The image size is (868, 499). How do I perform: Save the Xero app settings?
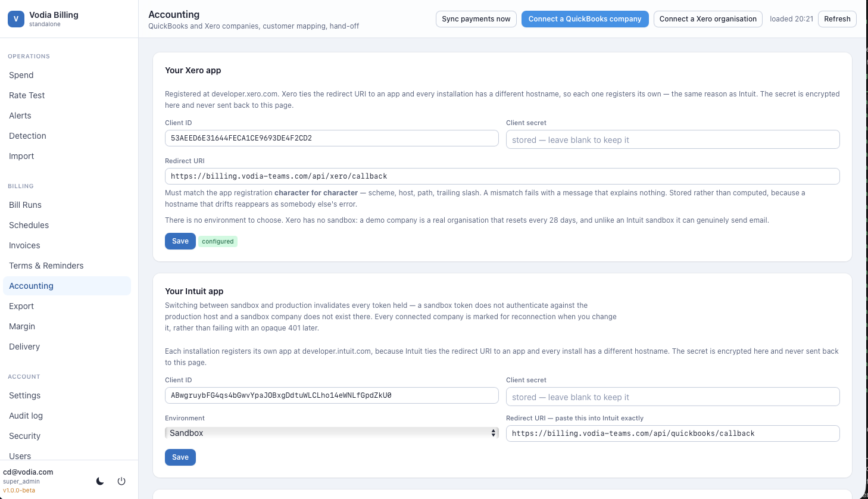(x=180, y=241)
